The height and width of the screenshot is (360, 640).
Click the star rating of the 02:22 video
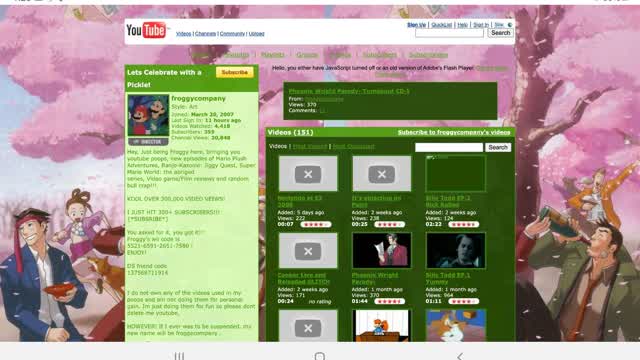tap(463, 224)
